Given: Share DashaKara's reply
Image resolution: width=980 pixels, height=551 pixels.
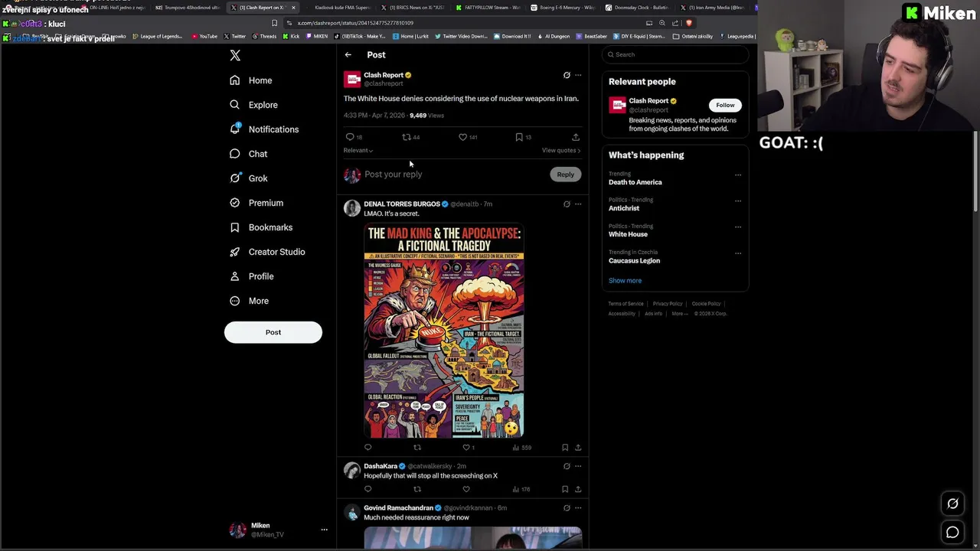Looking at the screenshot, I should pos(578,489).
